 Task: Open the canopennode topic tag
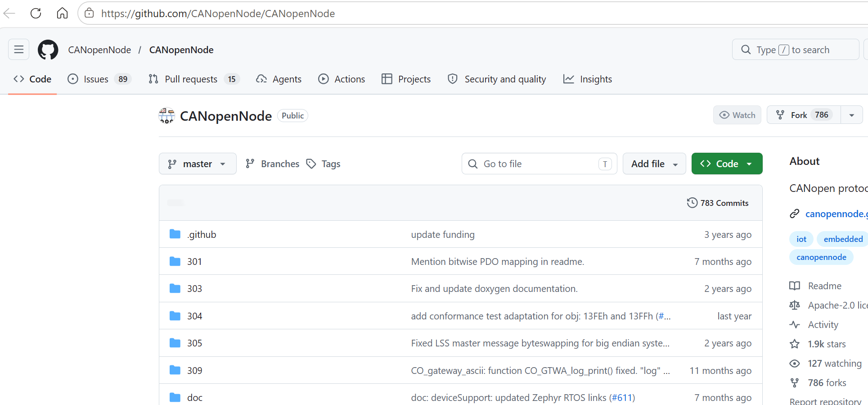pos(821,257)
